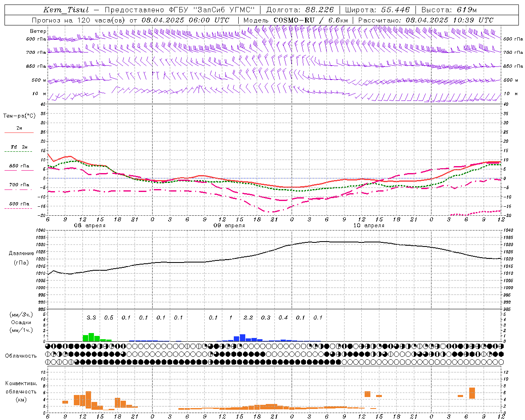Select the Долгота: 88.226 header value

coord(300,10)
